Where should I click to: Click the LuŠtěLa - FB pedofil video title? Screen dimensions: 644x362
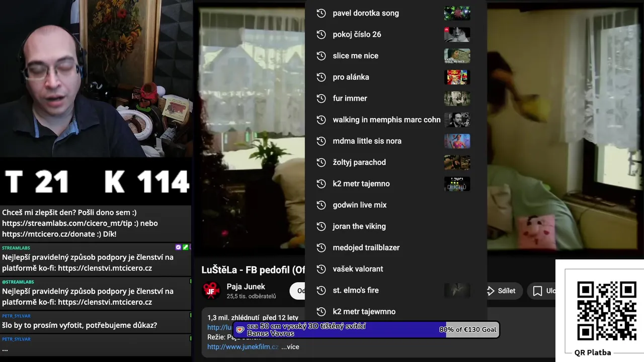pyautogui.click(x=253, y=270)
